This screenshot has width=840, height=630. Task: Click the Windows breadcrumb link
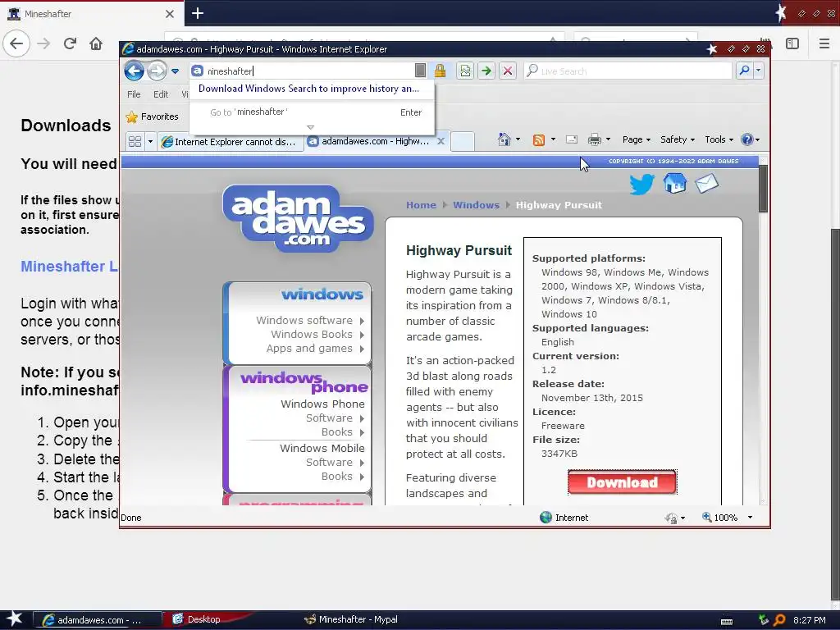click(476, 205)
